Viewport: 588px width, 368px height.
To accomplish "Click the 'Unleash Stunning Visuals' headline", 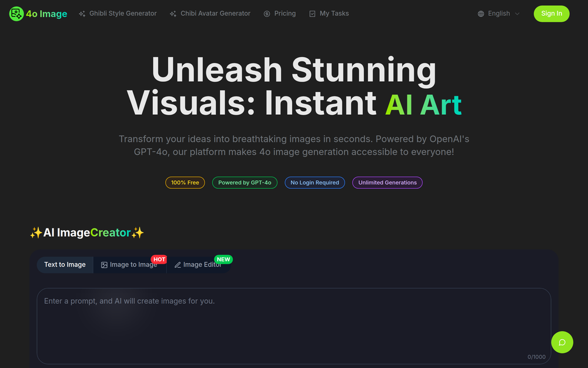I will tap(293, 87).
